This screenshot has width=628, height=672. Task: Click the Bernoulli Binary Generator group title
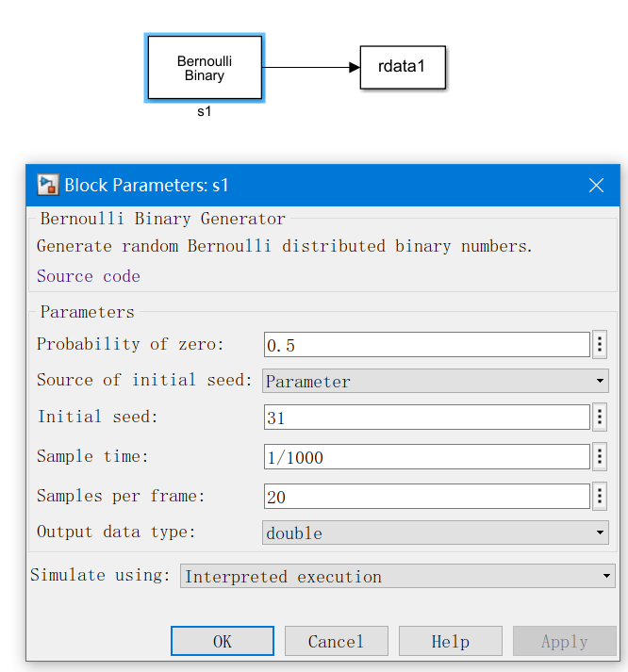[x=162, y=219]
